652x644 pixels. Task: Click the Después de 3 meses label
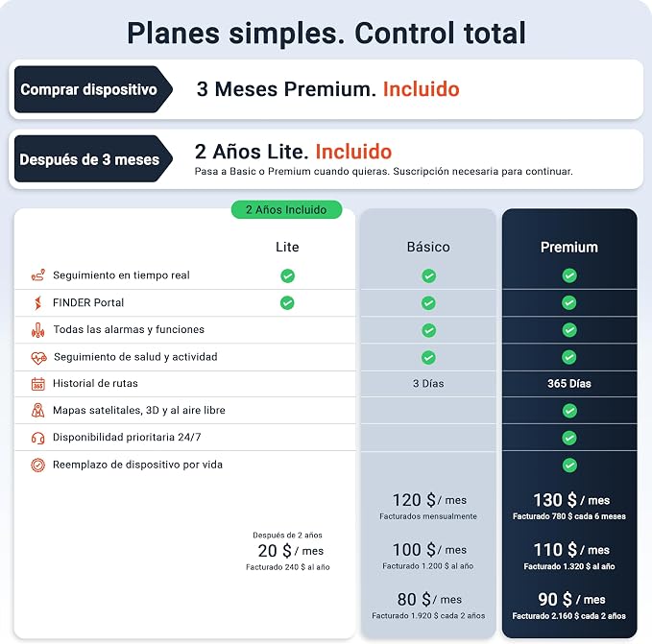[x=93, y=159]
